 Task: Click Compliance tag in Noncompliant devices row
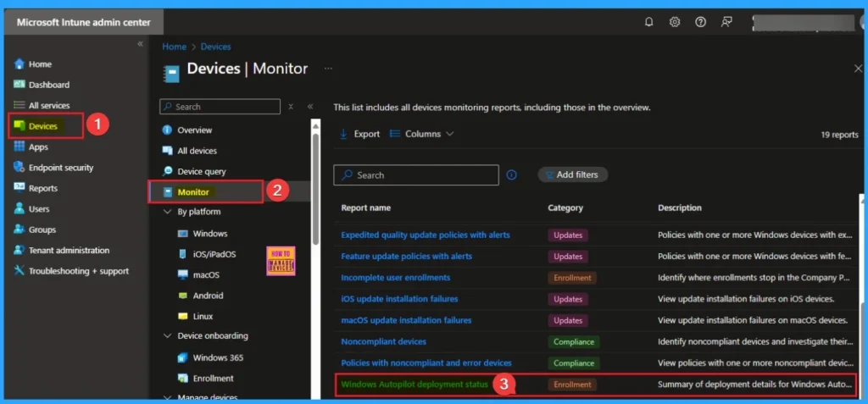tap(574, 341)
